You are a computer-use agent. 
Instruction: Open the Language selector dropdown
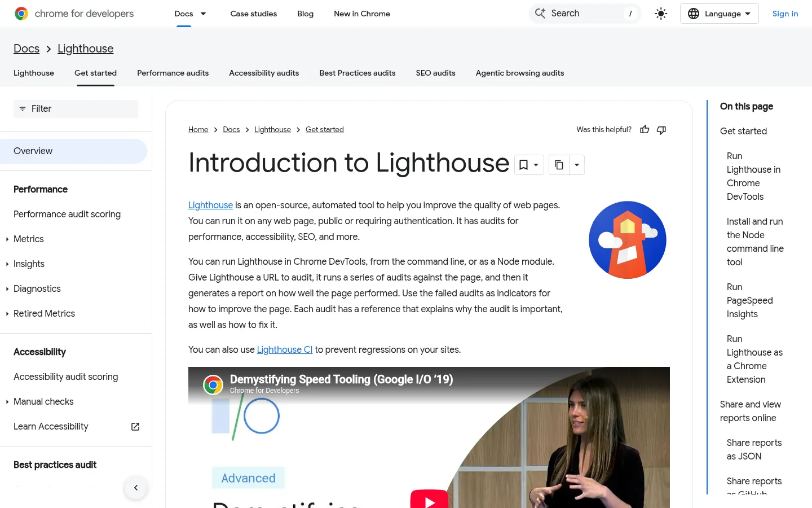pyautogui.click(x=720, y=14)
